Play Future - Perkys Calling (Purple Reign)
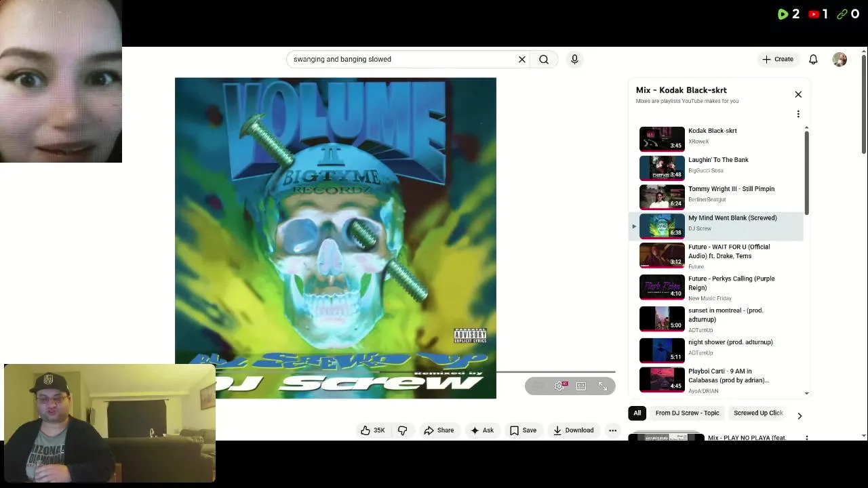Viewport: 868px width, 488px height. click(x=716, y=287)
